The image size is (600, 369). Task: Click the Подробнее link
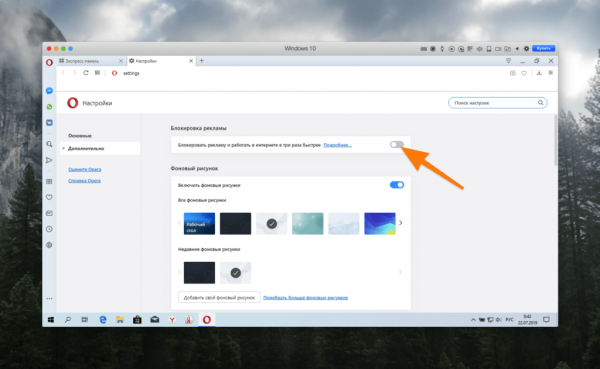point(338,145)
